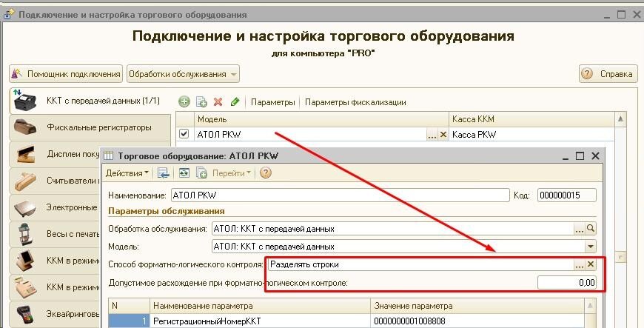
Task: Click the red delete row icon
Action: pos(218,102)
